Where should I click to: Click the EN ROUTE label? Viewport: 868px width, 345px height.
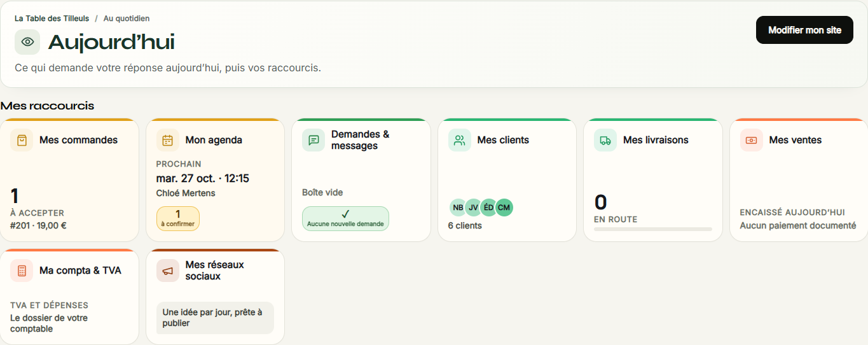click(x=616, y=220)
